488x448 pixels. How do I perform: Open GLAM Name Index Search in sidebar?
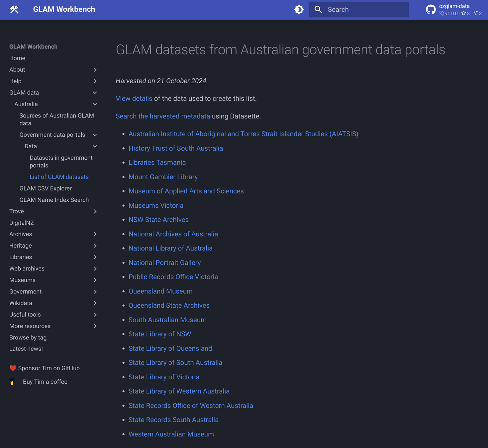click(54, 200)
